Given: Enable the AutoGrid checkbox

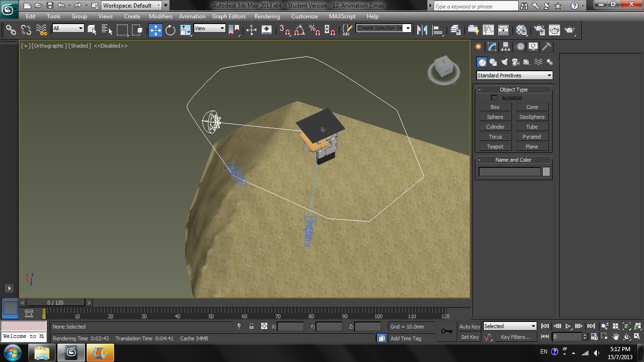Looking at the screenshot, I should [x=494, y=98].
